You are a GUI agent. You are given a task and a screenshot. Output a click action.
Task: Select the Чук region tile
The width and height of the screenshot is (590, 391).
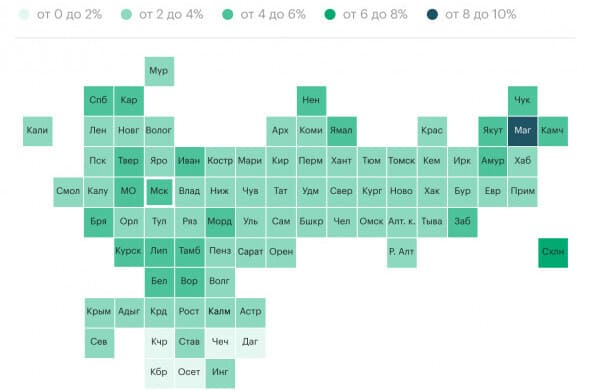point(523,100)
